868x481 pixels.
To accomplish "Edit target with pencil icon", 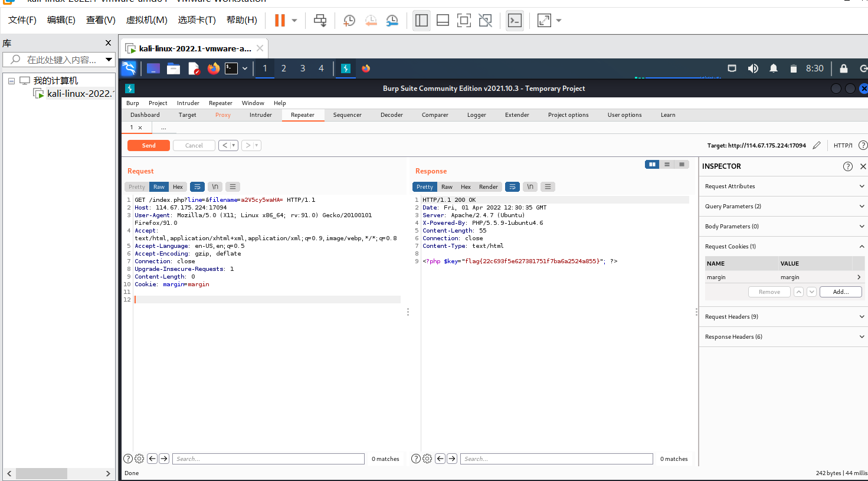I will tap(817, 145).
